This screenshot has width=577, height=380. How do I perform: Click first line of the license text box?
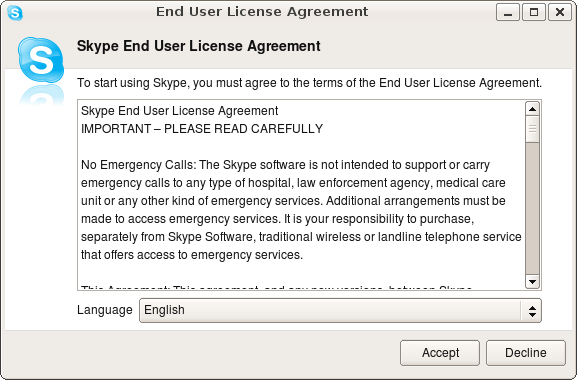[x=180, y=111]
